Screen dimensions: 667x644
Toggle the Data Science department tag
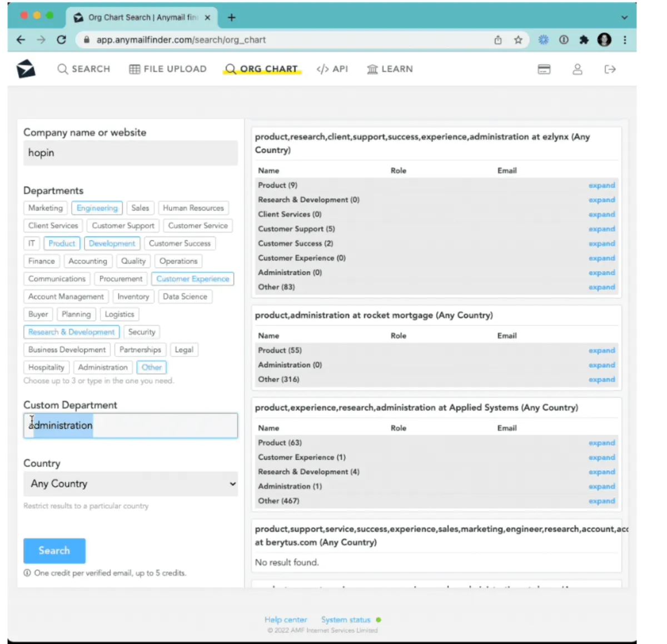coord(185,297)
